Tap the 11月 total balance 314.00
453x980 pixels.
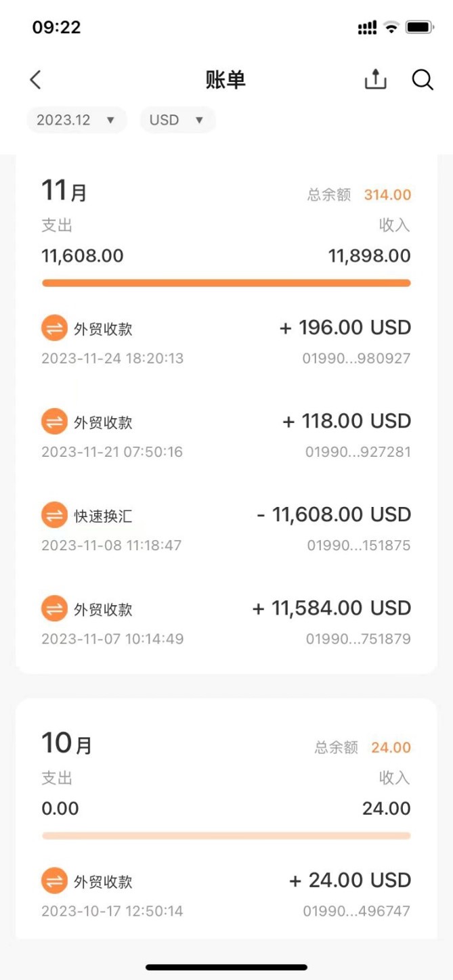click(387, 195)
